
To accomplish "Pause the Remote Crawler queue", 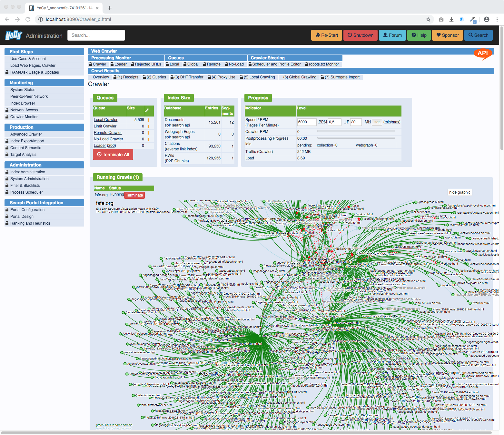I will click(148, 133).
